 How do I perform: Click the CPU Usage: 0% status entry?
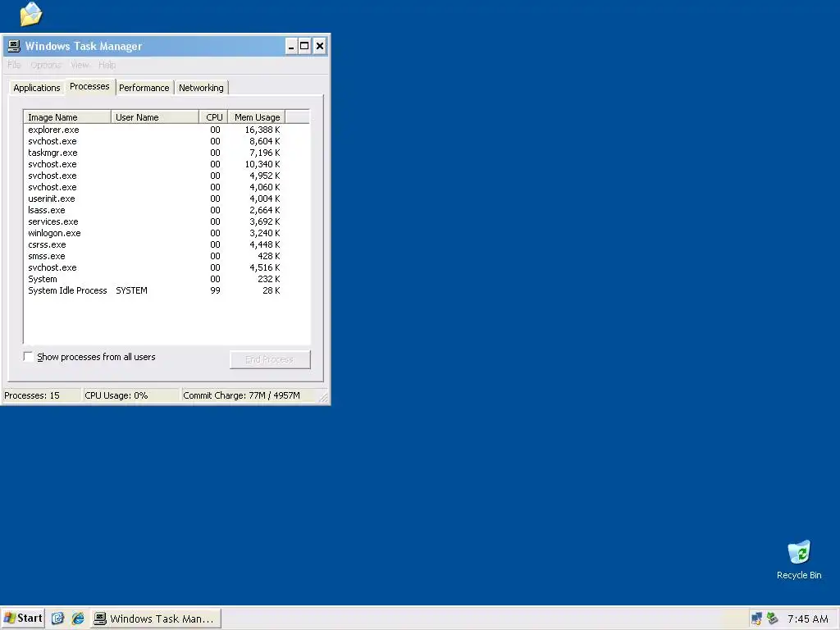tap(130, 395)
